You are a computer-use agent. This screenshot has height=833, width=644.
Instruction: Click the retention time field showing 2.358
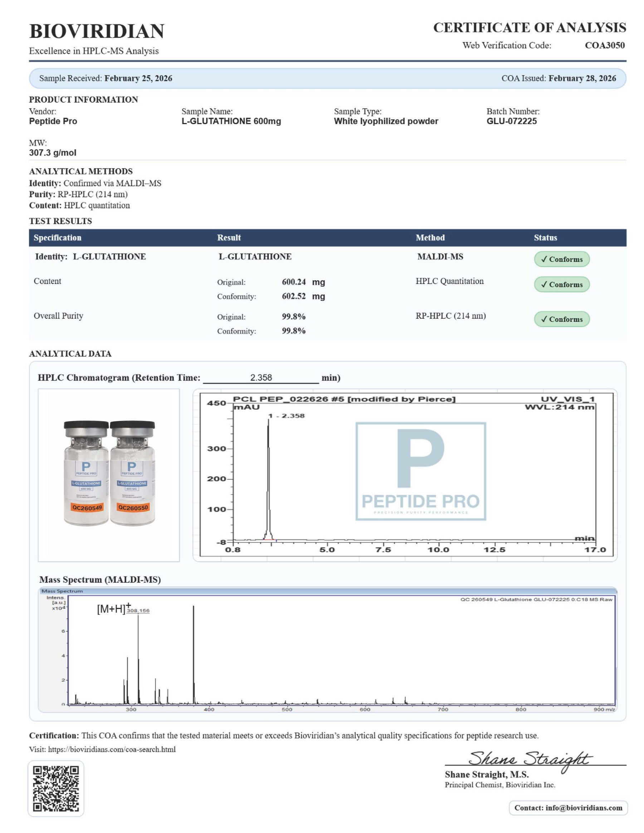tap(261, 378)
